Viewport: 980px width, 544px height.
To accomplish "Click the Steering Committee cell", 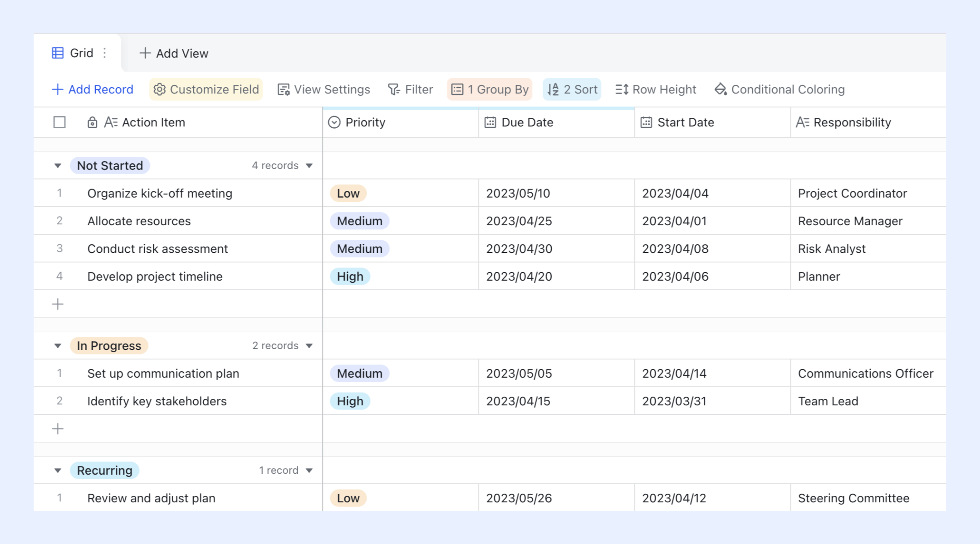I will tap(868, 498).
